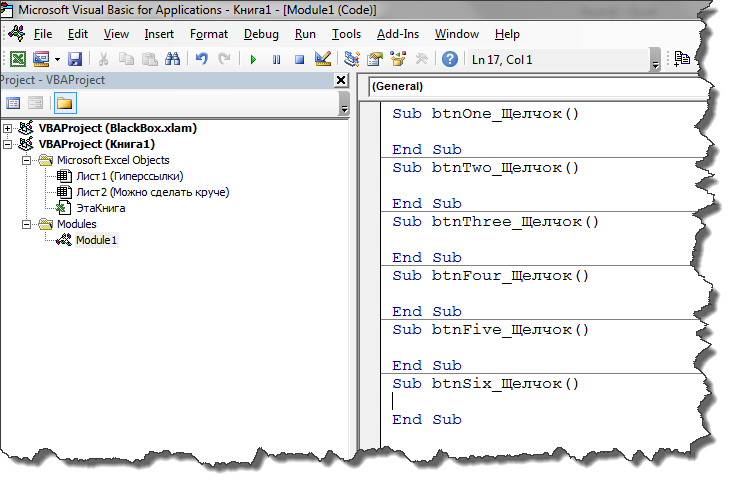Open the toolbar options overflow arrow
Viewport: 737px width, 490px height.
point(655,60)
